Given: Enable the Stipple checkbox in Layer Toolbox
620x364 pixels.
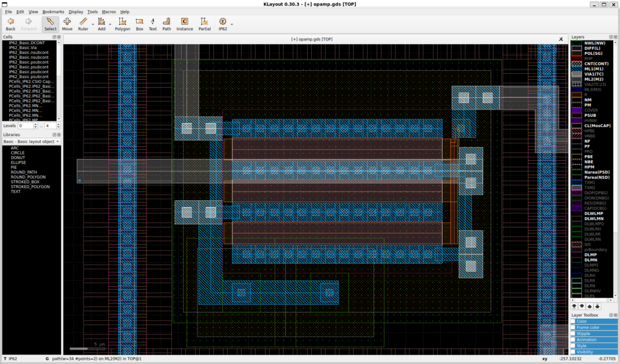Looking at the screenshot, I should point(573,333).
